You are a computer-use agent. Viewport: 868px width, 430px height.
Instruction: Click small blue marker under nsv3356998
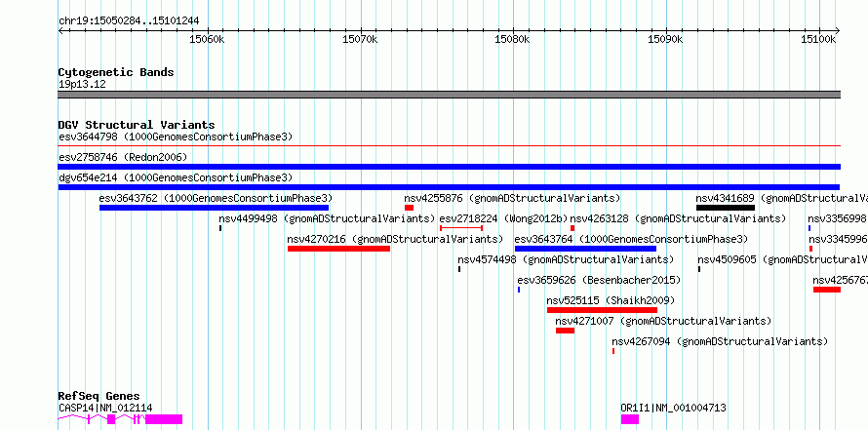(809, 228)
